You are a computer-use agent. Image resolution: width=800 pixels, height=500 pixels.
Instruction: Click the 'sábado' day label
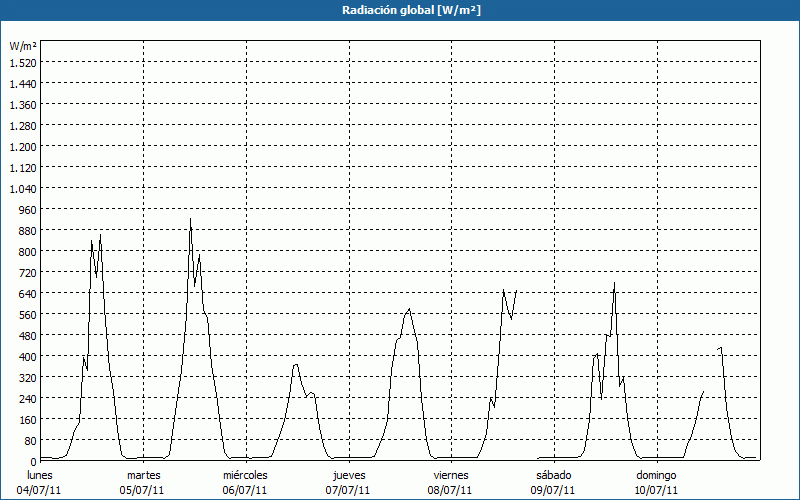(x=554, y=475)
